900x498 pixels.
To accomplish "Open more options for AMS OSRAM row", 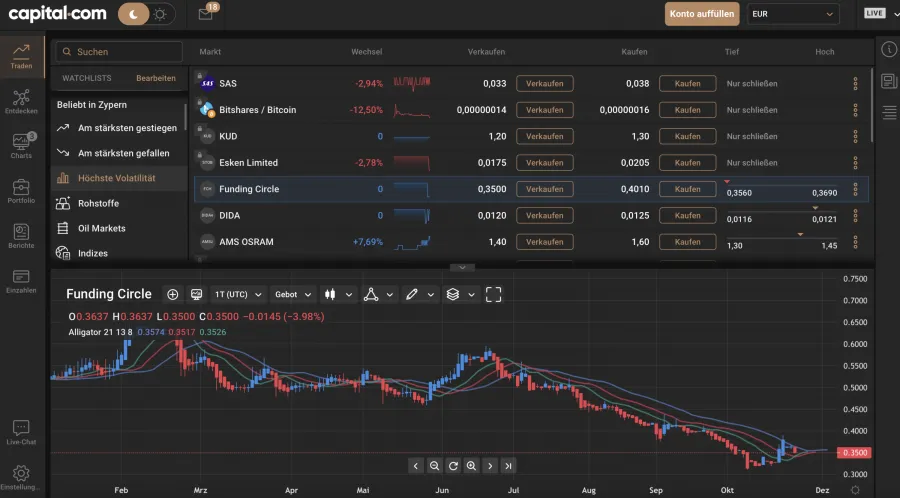I will click(855, 242).
